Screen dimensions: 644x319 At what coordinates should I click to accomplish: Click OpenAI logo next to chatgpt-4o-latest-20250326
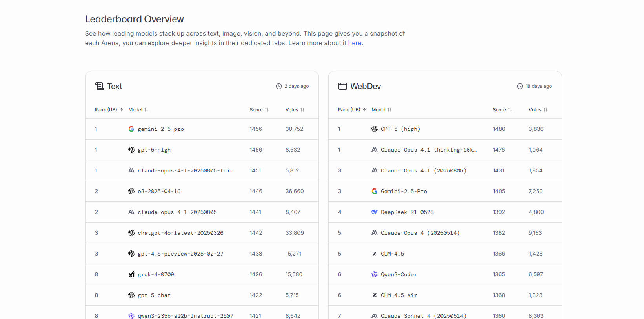[131, 233]
